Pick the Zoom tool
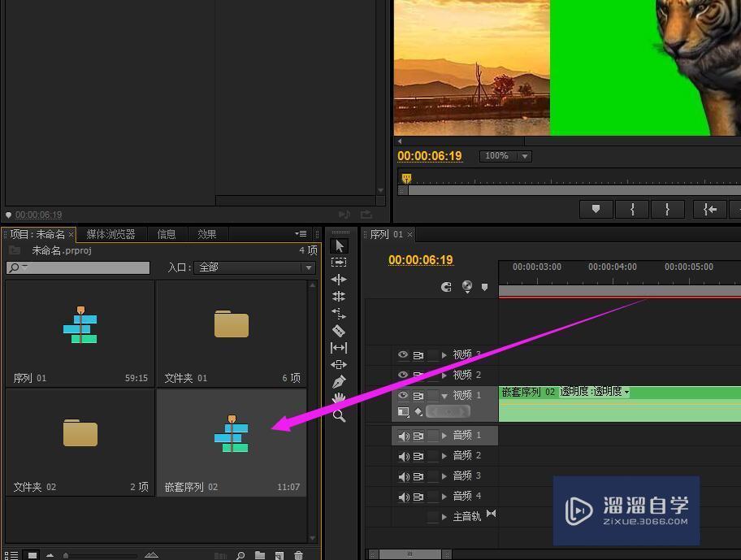This screenshot has height=560, width=741. pyautogui.click(x=339, y=415)
